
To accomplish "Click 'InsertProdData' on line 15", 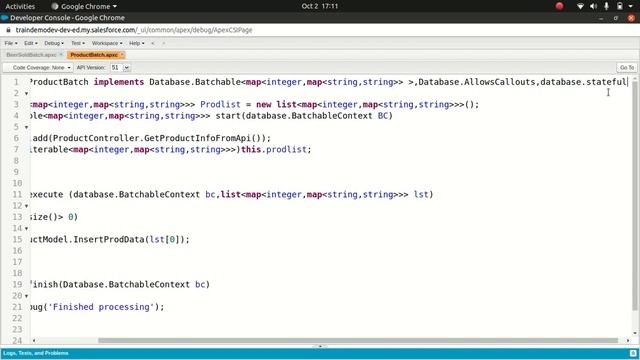I will [109, 239].
